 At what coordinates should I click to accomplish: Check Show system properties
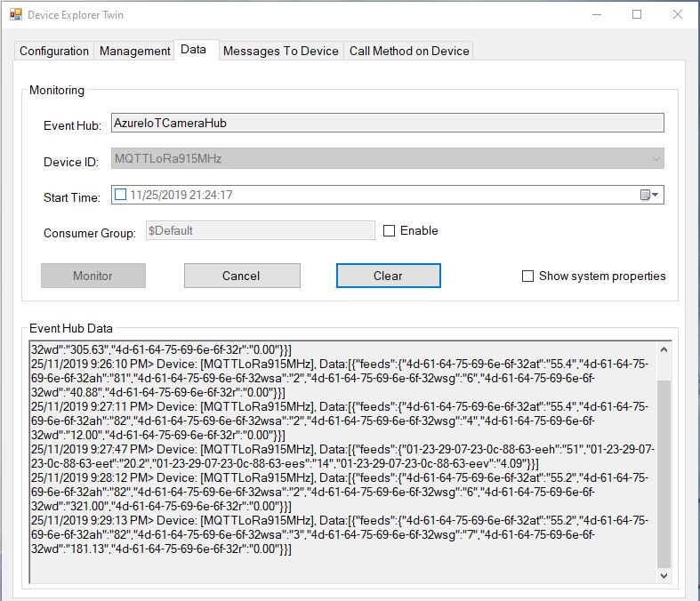click(528, 276)
